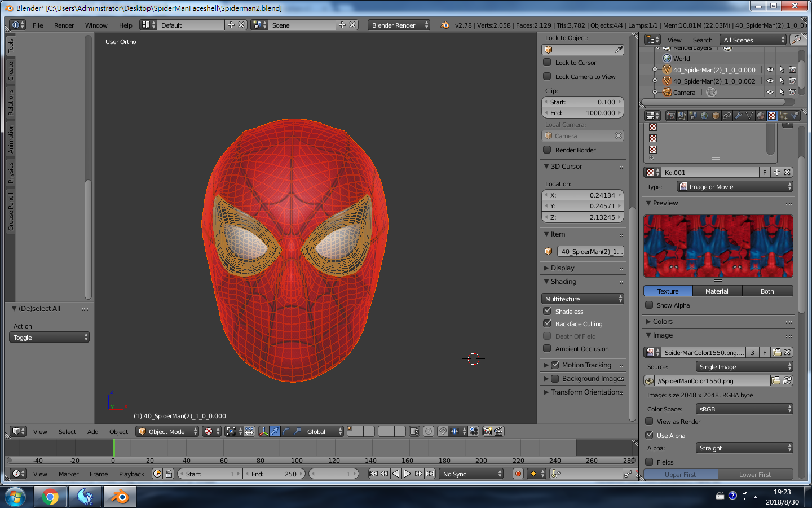Open the Source Single Image dropdown
The height and width of the screenshot is (508, 812).
(744, 366)
